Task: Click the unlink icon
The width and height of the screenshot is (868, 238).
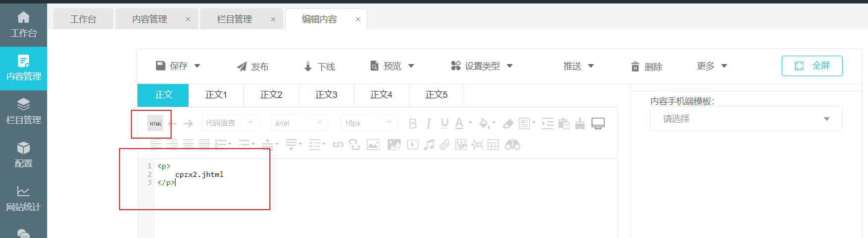Action: [x=354, y=145]
